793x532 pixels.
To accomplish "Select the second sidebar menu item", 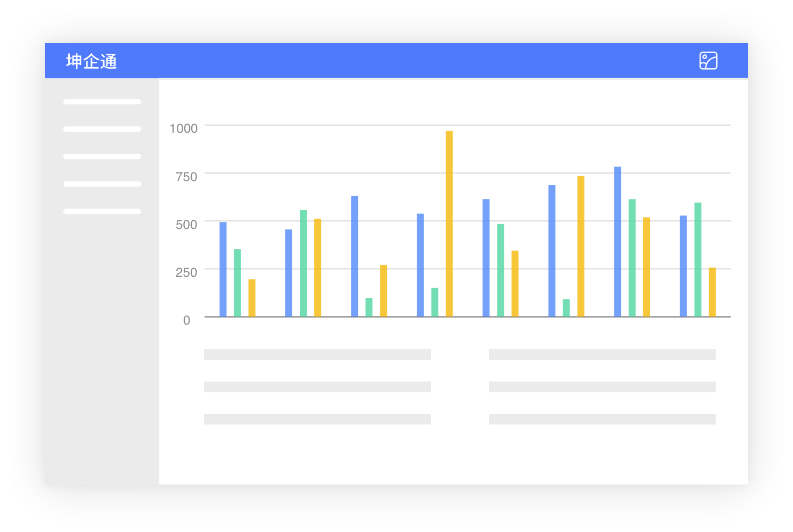I will (x=102, y=129).
